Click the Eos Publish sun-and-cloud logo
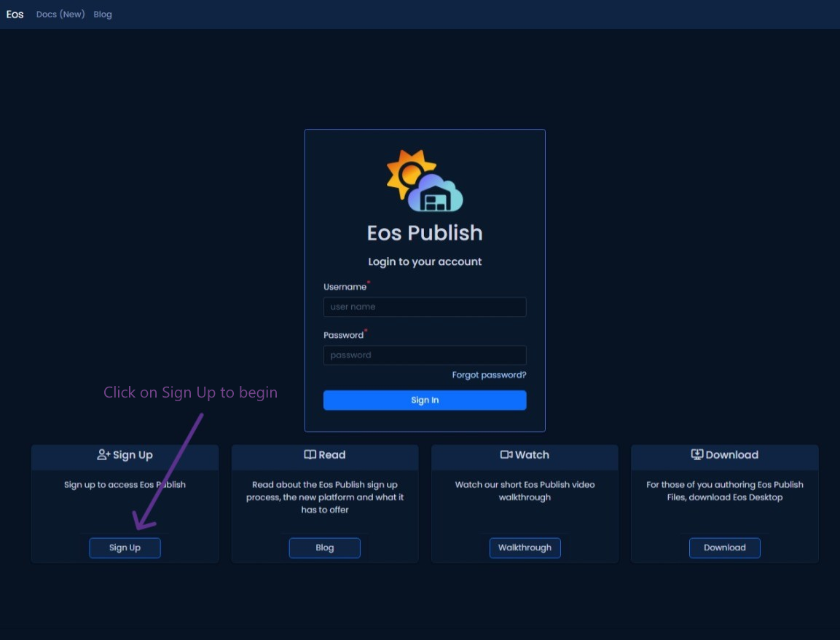 425,181
